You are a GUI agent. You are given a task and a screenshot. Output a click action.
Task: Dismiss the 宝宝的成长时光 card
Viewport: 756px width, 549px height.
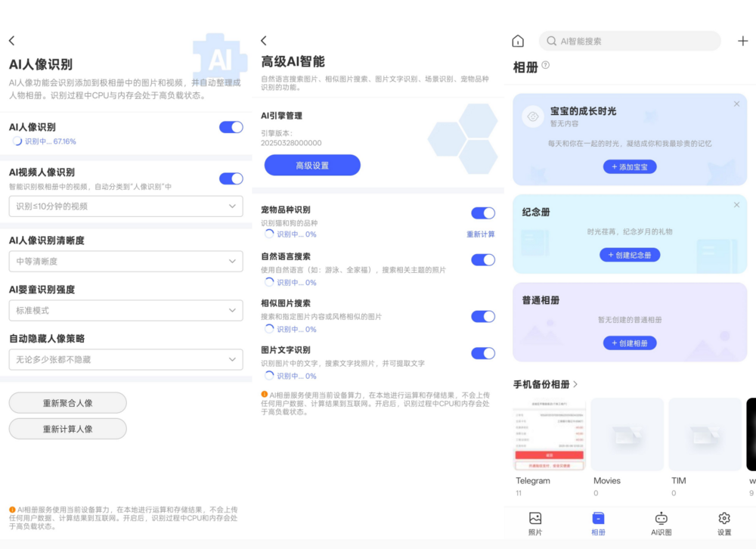(736, 104)
